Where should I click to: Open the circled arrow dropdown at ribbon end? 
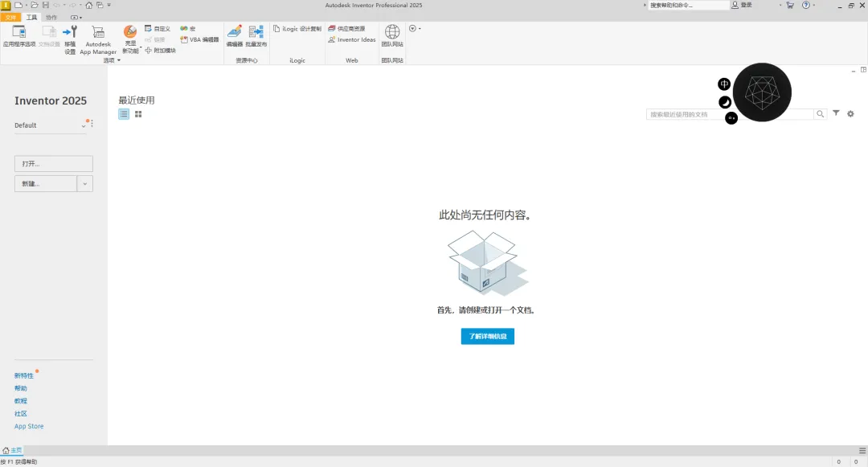415,28
